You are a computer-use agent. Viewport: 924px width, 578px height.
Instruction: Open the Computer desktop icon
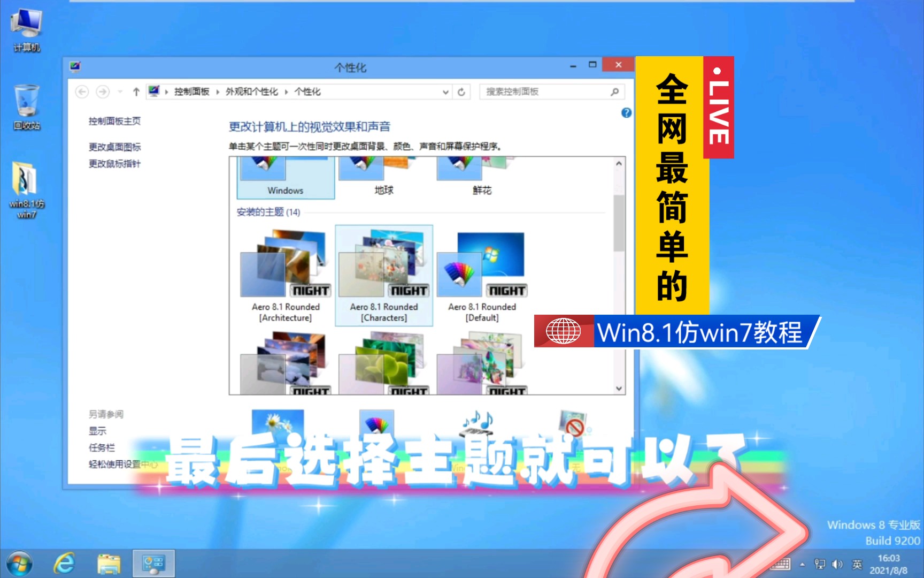[x=26, y=31]
